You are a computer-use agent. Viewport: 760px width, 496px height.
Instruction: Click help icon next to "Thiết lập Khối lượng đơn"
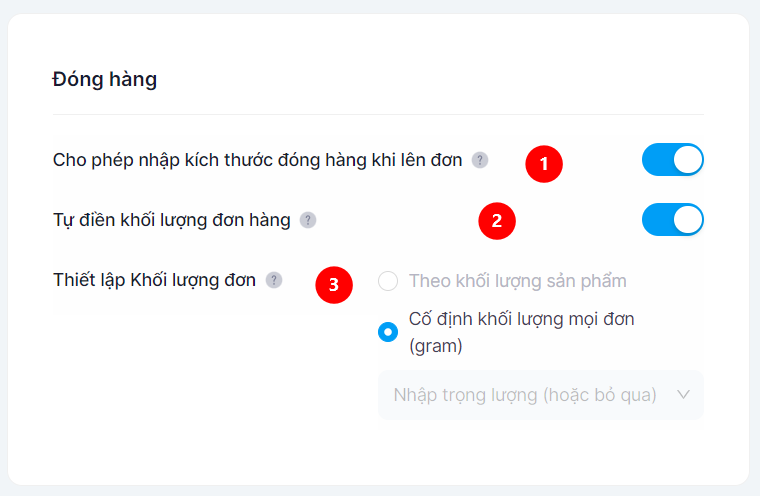pyautogui.click(x=274, y=281)
